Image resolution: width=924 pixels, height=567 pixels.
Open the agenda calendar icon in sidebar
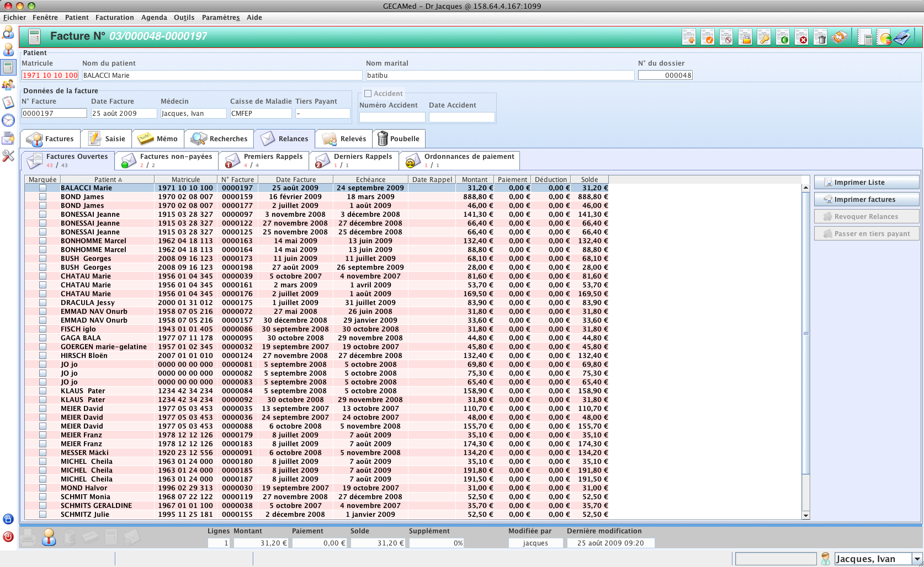(8, 103)
